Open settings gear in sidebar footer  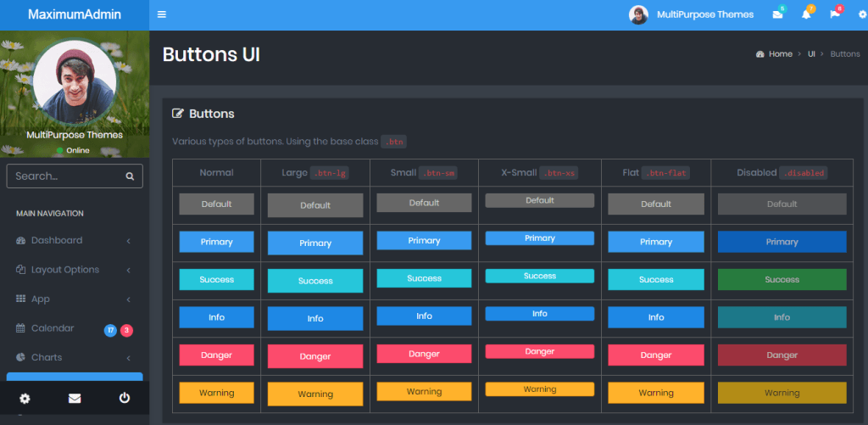pyautogui.click(x=25, y=398)
